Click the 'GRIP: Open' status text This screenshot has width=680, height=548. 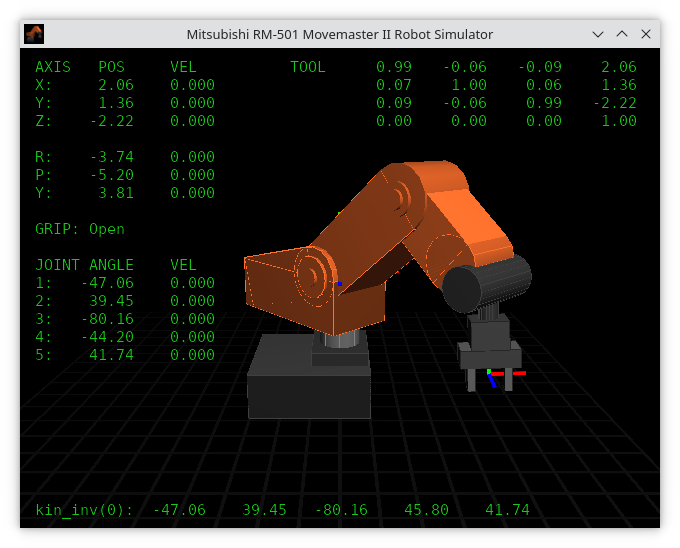pyautogui.click(x=80, y=229)
